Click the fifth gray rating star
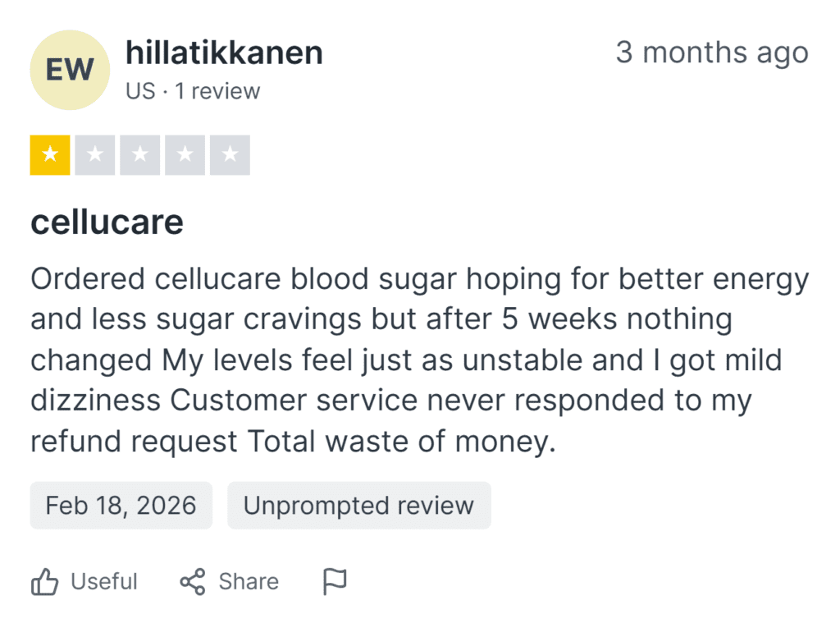This screenshot has height=628, width=840. pos(230,155)
